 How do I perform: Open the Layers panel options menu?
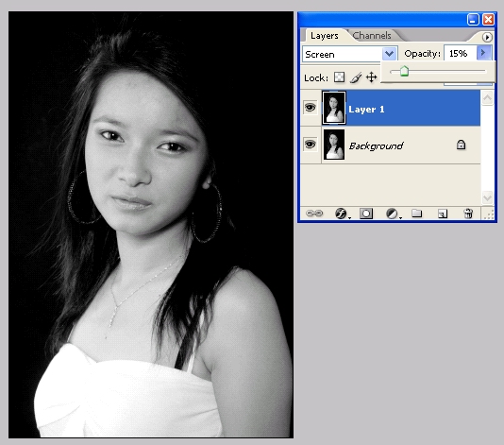point(487,38)
